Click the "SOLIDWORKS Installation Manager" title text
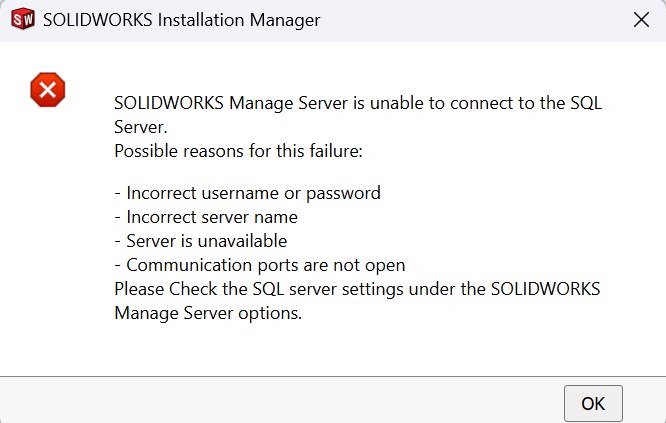The height and width of the screenshot is (423, 666). click(x=182, y=20)
